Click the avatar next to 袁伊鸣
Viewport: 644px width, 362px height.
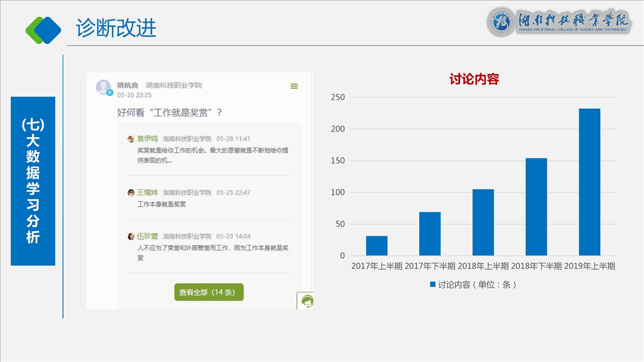coord(131,139)
